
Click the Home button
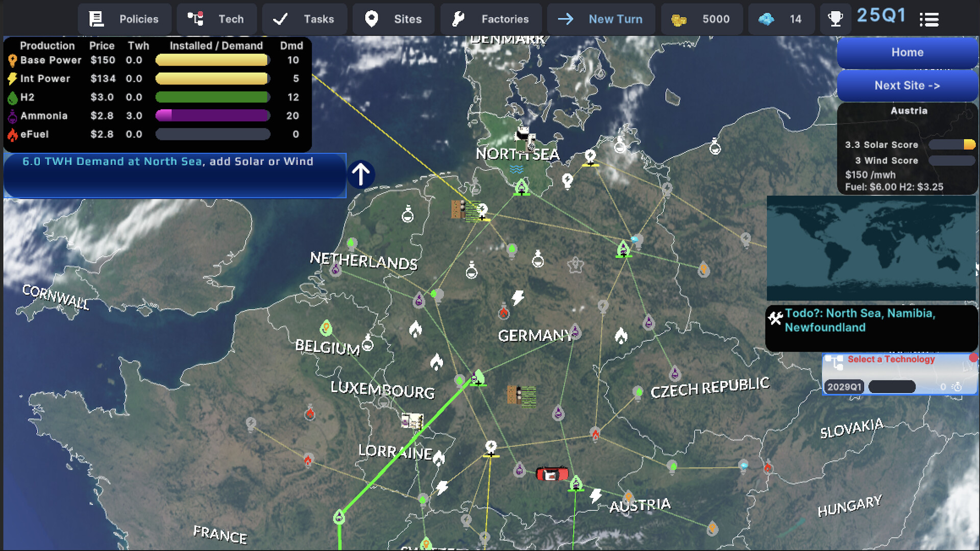click(907, 53)
